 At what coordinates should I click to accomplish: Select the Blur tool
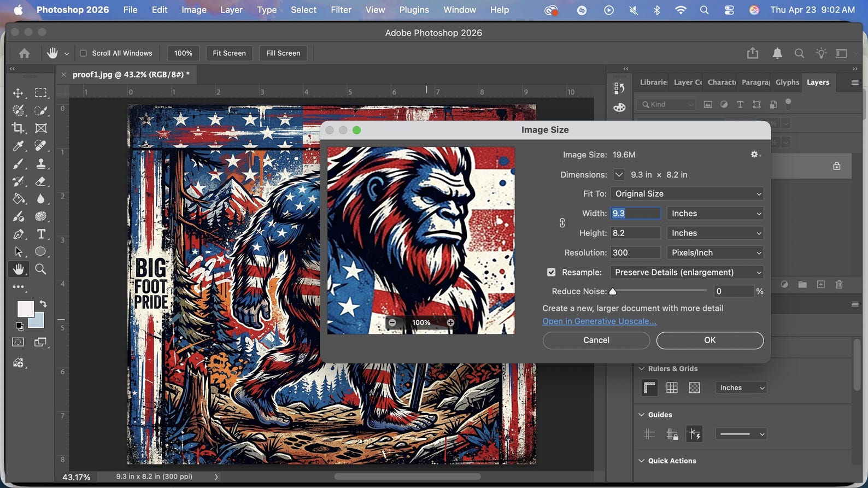click(40, 199)
